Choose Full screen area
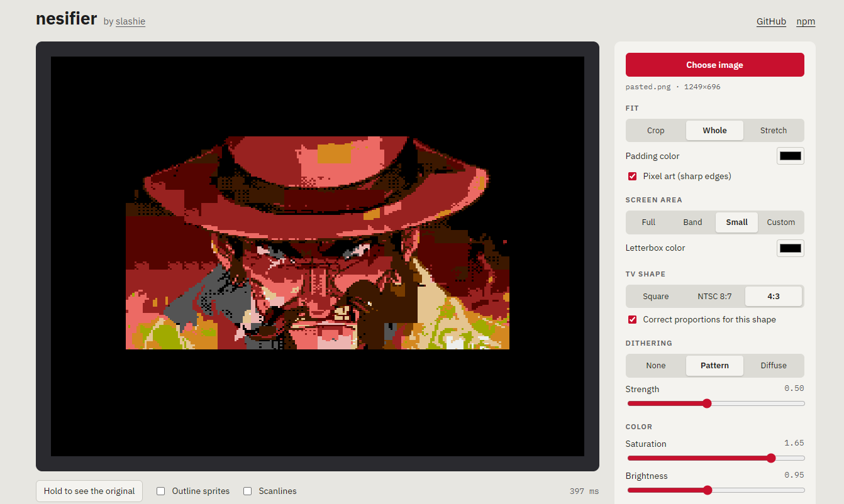The width and height of the screenshot is (844, 504). 648,222
